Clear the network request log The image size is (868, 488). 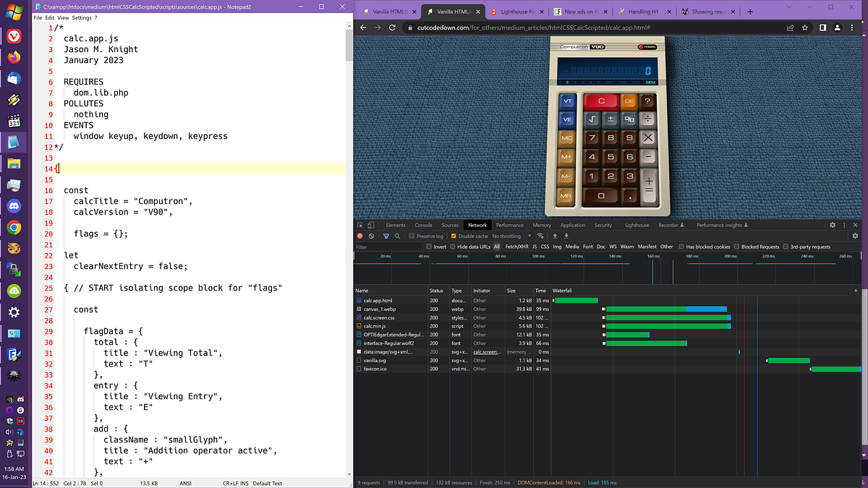pyautogui.click(x=371, y=236)
